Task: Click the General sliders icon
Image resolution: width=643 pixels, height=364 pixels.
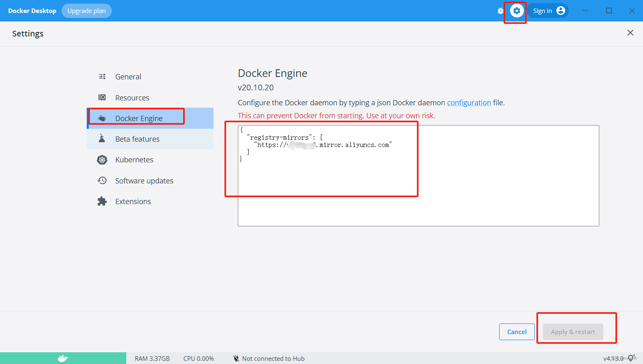Action: 102,77
